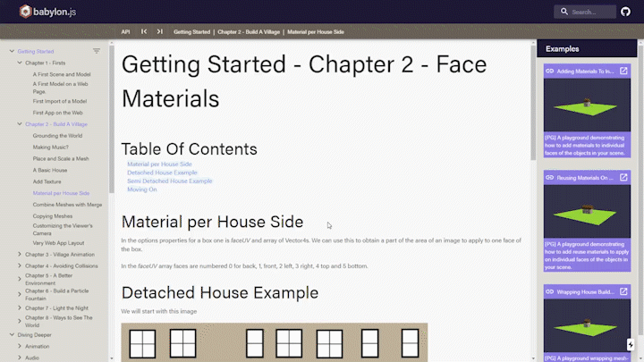644x362 pixels.
Task: Go to next page arrow icon
Action: 160,31
